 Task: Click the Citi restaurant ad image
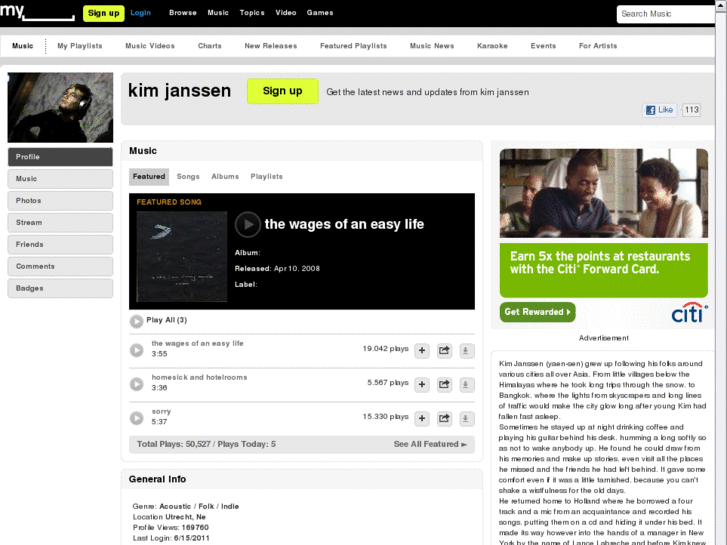click(x=604, y=193)
